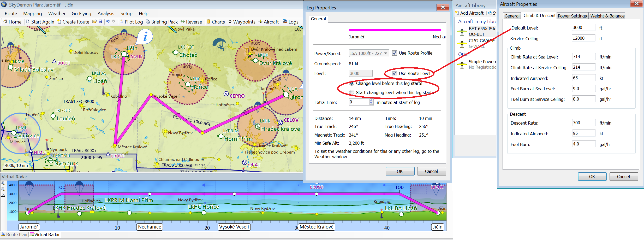644x240 pixels.
Task: Select the BET 65% ISA aircraft icon
Action: tap(462, 32)
